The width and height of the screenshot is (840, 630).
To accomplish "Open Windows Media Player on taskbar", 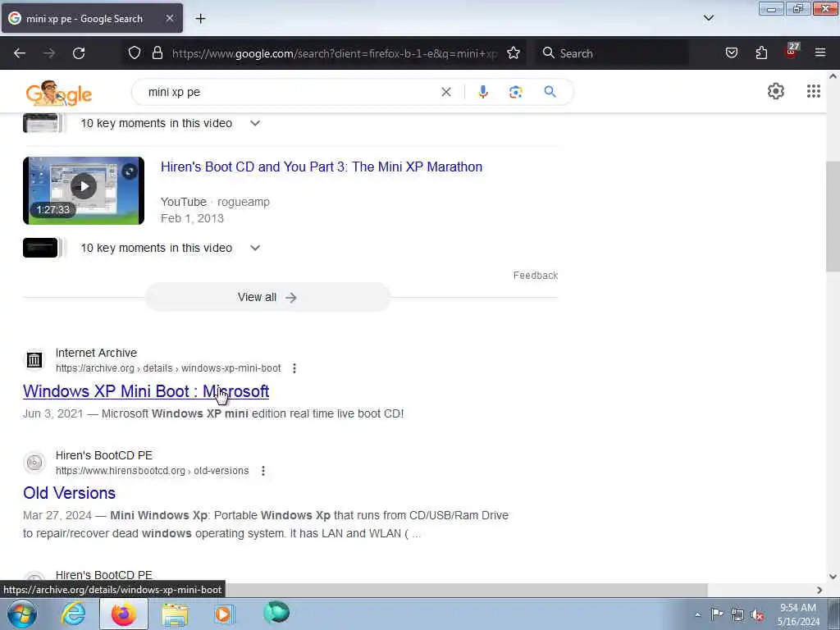I will [224, 614].
